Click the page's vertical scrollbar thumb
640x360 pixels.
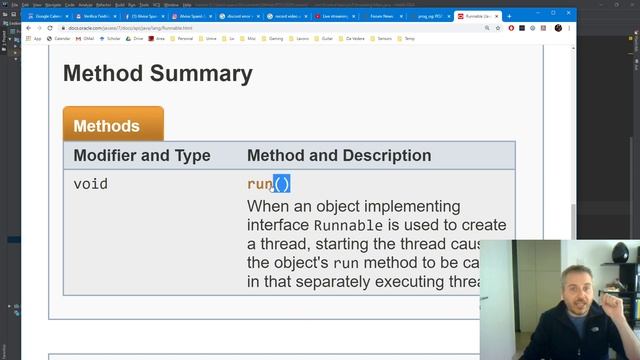573,222
